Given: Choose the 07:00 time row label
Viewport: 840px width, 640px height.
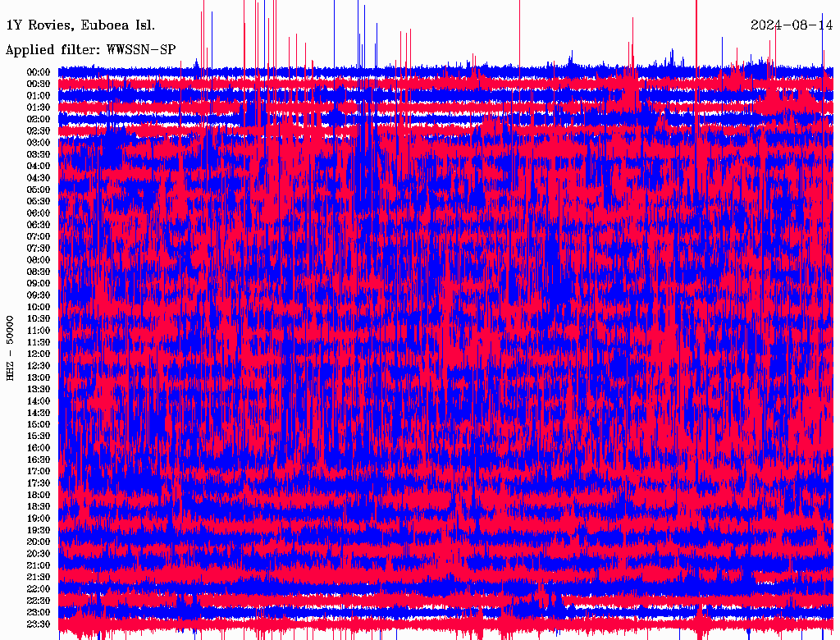Looking at the screenshot, I should coord(39,237).
